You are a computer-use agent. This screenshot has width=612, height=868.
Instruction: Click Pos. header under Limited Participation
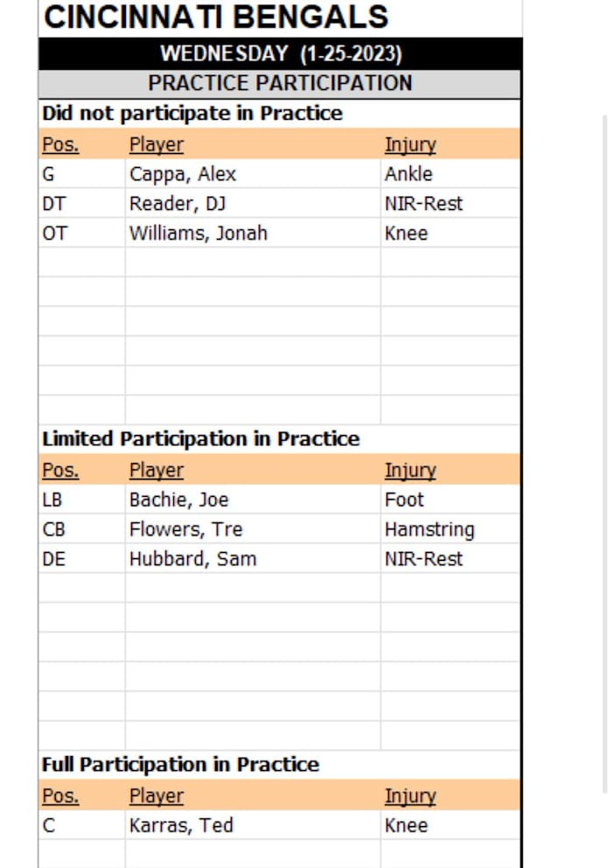60,470
